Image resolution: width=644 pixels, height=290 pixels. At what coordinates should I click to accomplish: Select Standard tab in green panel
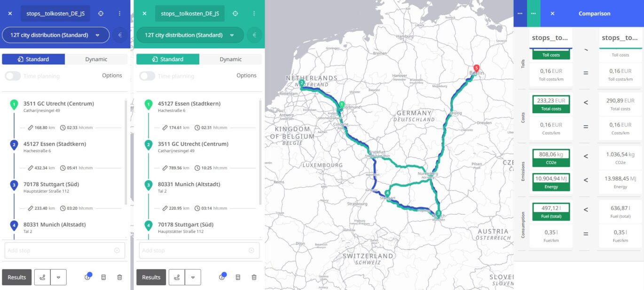coord(168,59)
